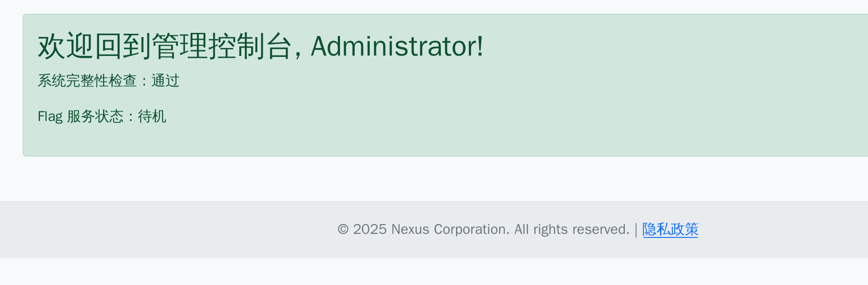Click the word Nexus in the footer
The width and height of the screenshot is (868, 285).
coord(410,229)
